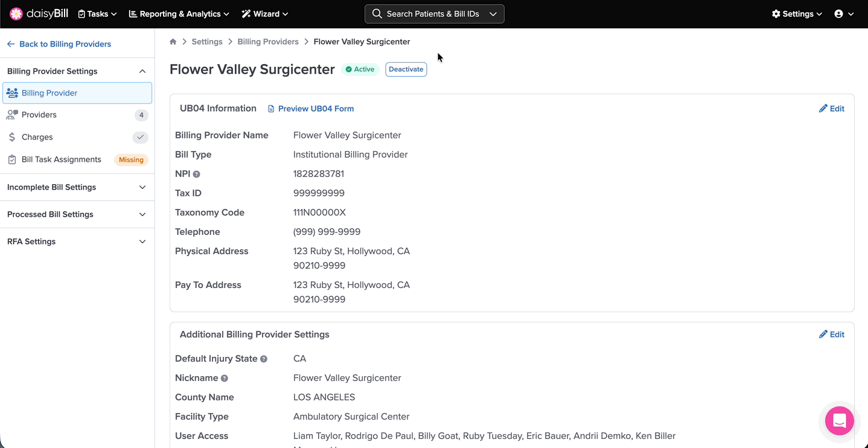Click the Charges checkmark badge
The height and width of the screenshot is (448, 868).
(x=140, y=137)
